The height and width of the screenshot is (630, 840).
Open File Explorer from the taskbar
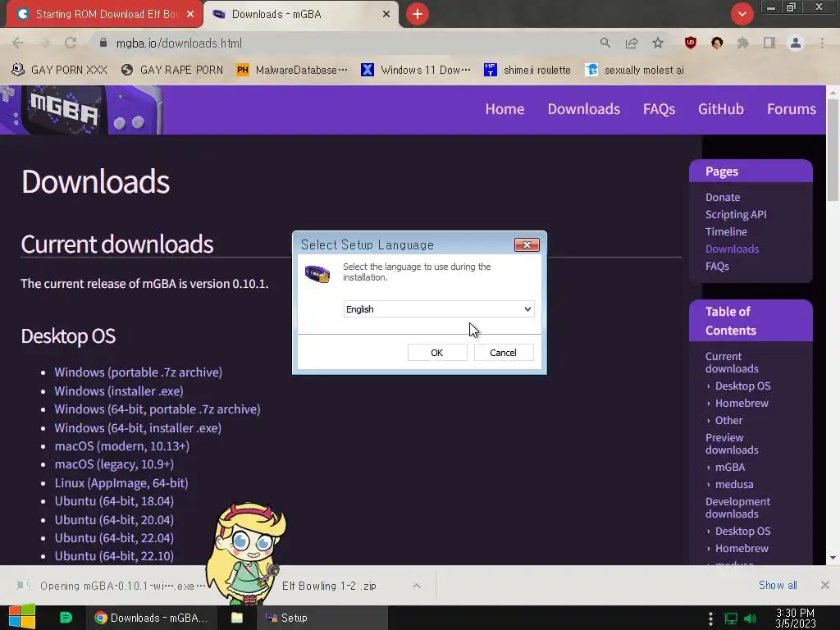click(x=237, y=618)
